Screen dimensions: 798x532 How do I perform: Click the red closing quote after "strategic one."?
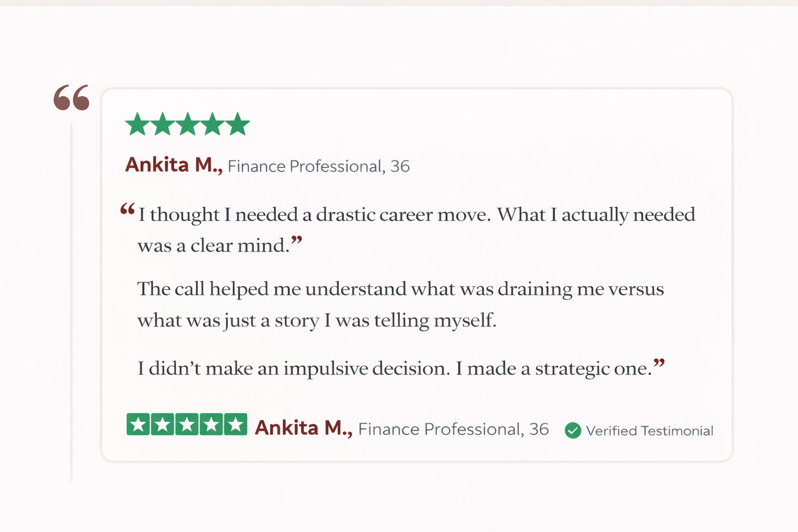[x=659, y=364]
